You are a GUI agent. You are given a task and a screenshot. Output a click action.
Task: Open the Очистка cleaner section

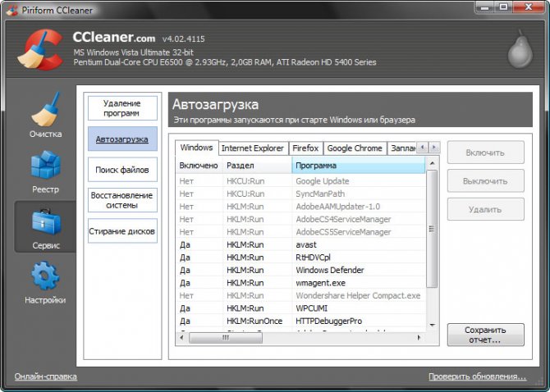click(45, 117)
